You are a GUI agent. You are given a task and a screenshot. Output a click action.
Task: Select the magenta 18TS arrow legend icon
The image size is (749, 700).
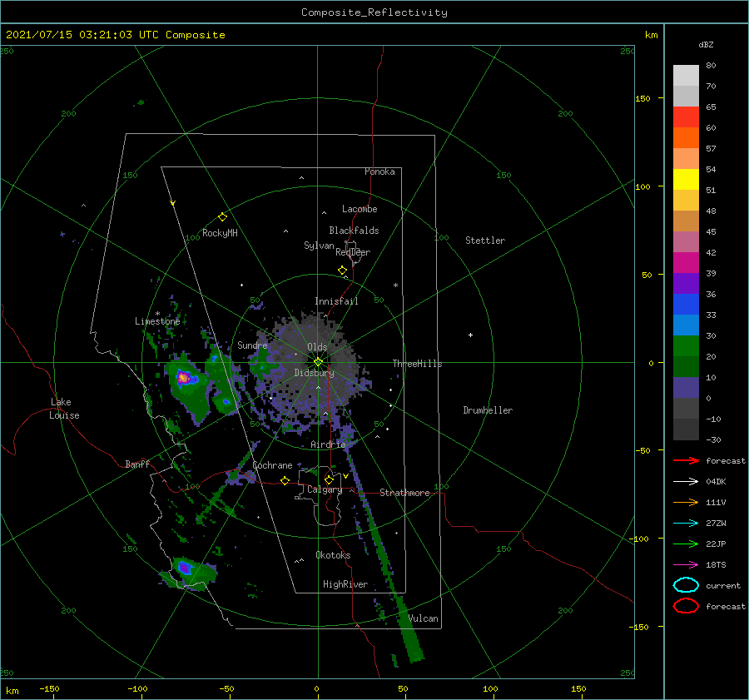point(686,565)
